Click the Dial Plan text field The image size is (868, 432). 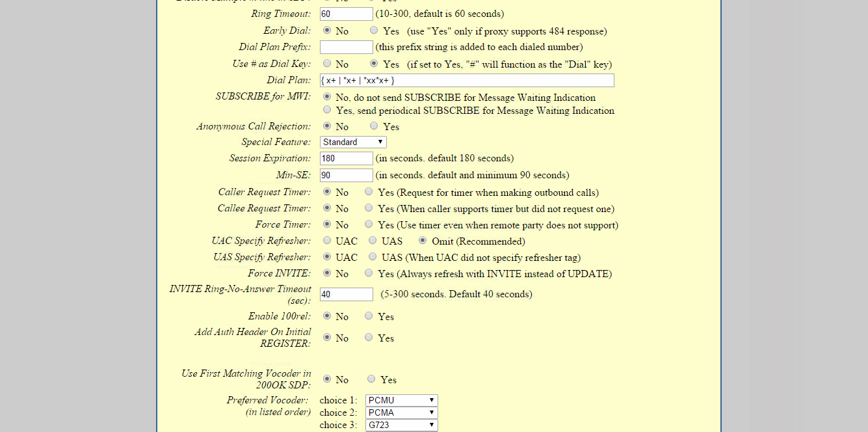tap(467, 80)
